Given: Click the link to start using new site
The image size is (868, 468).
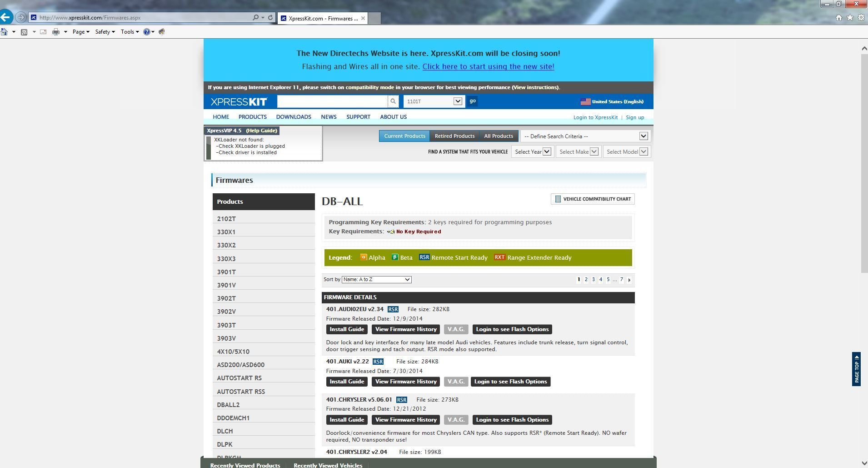Looking at the screenshot, I should 488,66.
